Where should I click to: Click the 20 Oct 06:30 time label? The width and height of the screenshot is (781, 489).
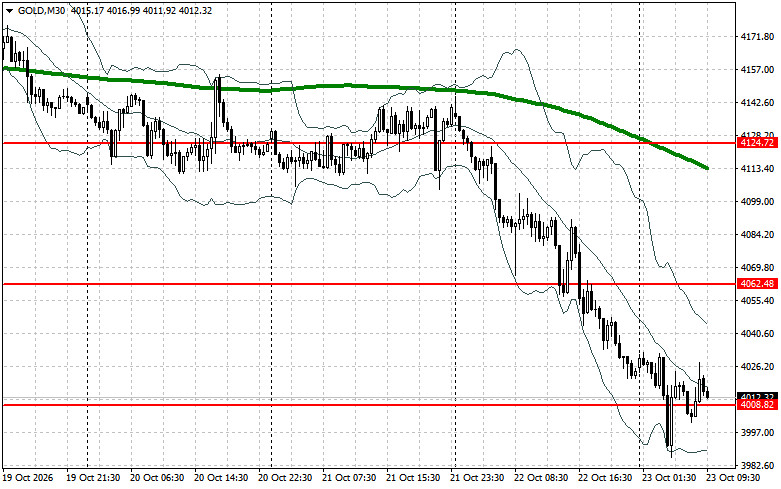click(x=157, y=478)
